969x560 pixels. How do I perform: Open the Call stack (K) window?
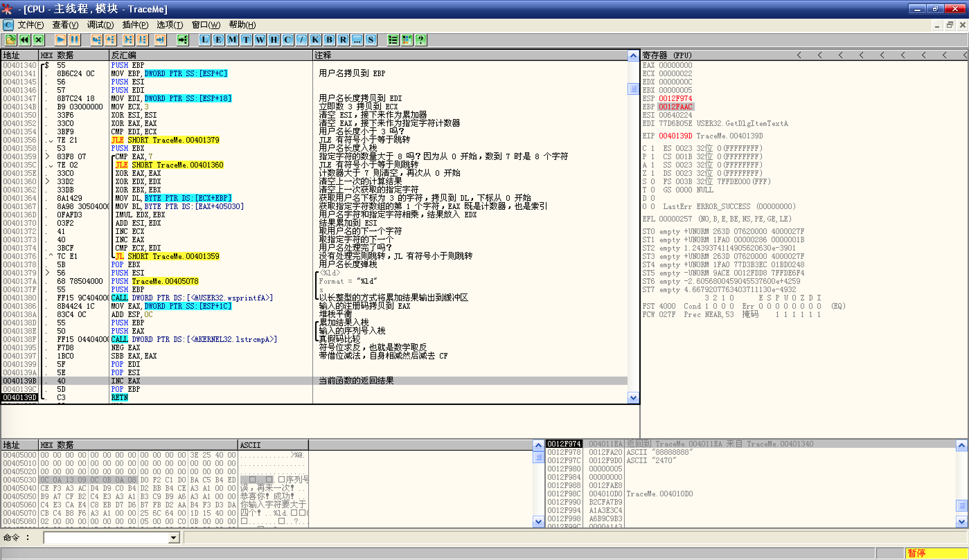[315, 39]
